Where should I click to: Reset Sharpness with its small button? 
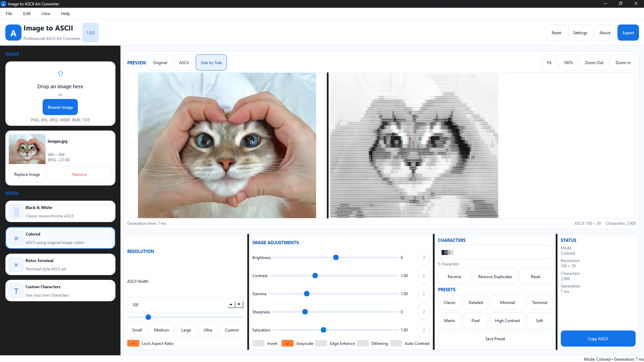(424, 312)
